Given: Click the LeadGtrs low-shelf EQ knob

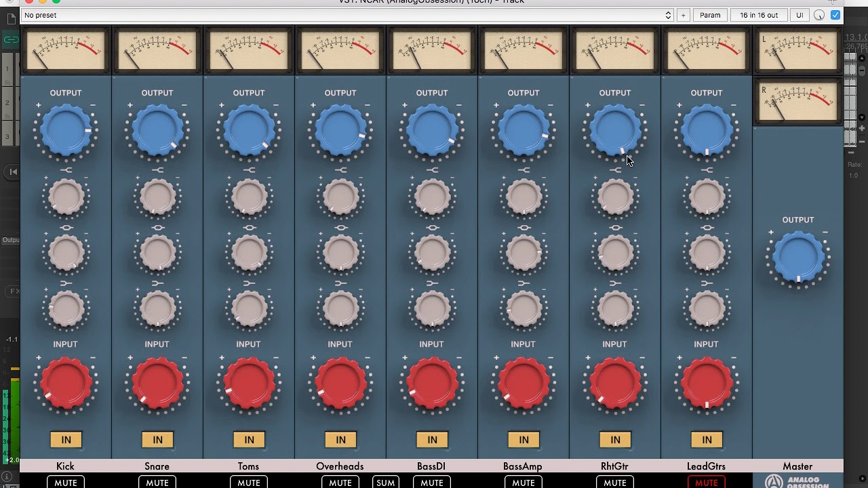Looking at the screenshot, I should tap(707, 308).
